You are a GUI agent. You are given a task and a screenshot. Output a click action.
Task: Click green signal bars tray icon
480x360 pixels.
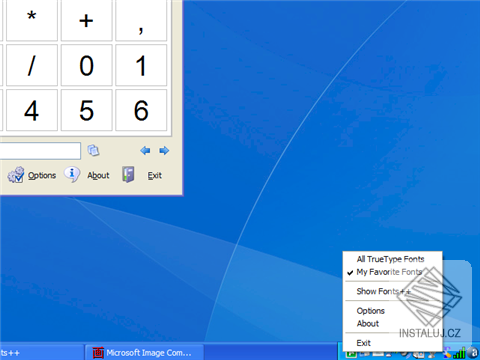459,353
